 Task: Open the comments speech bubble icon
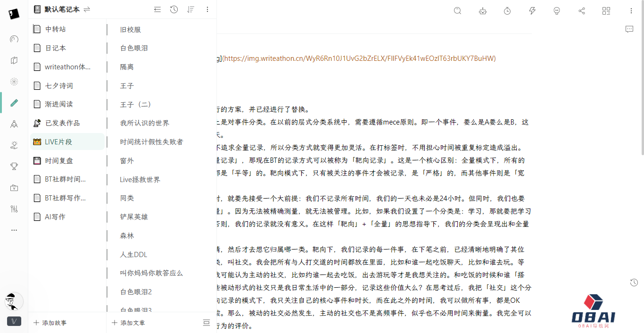tap(629, 29)
